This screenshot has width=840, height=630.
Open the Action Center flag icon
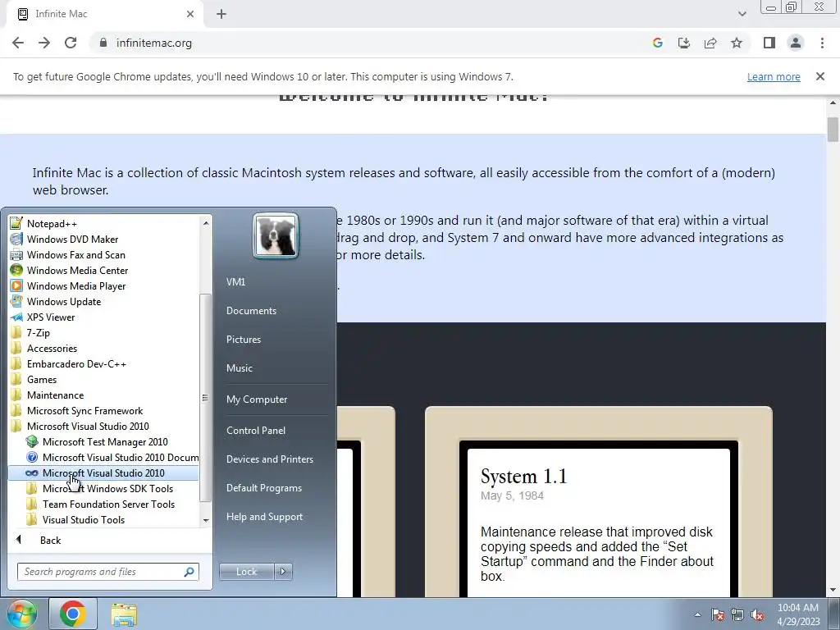pyautogui.click(x=718, y=614)
